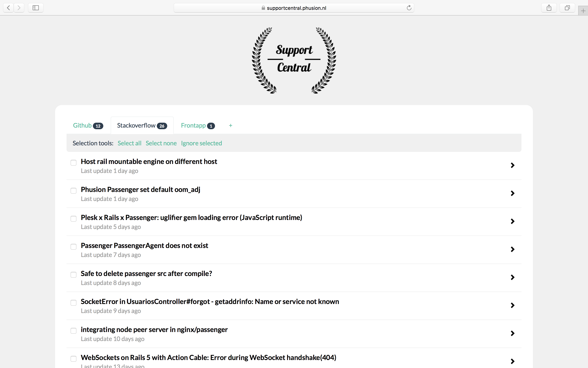Click 'Last update 7 days ago' text
The height and width of the screenshot is (368, 588).
(111, 255)
